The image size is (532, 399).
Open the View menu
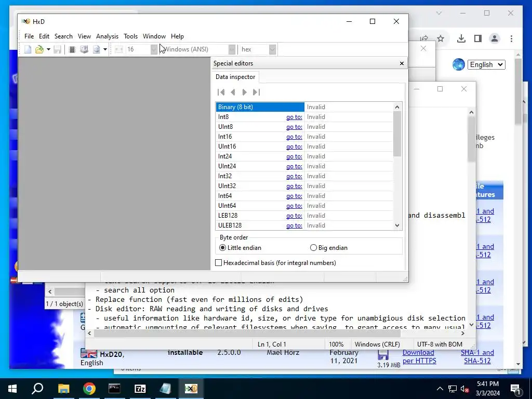[84, 36]
